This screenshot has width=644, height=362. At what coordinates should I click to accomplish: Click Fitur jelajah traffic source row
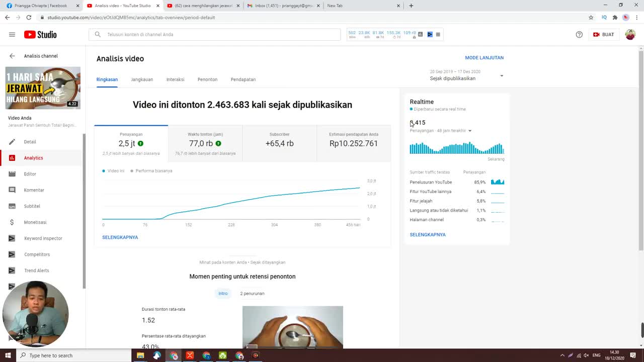click(457, 201)
